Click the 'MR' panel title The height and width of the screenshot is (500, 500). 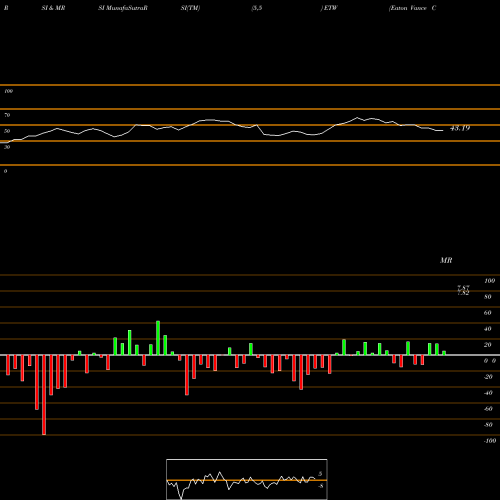point(446,260)
